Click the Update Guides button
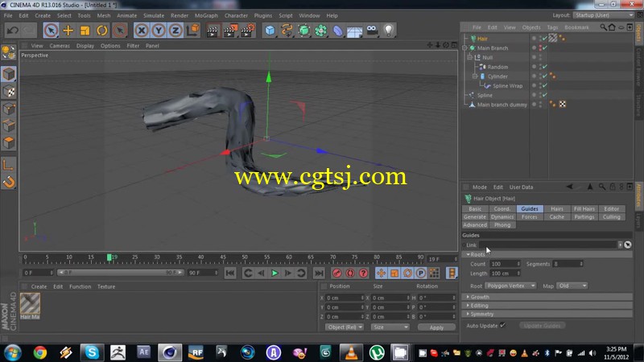This screenshot has width=644, height=362. (542, 326)
